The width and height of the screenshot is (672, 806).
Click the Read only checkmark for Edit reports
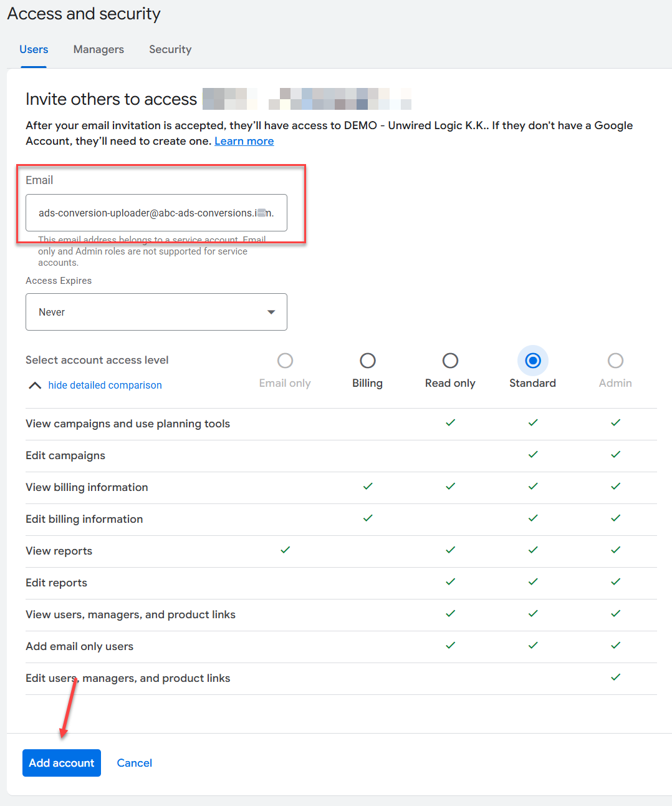[450, 581]
